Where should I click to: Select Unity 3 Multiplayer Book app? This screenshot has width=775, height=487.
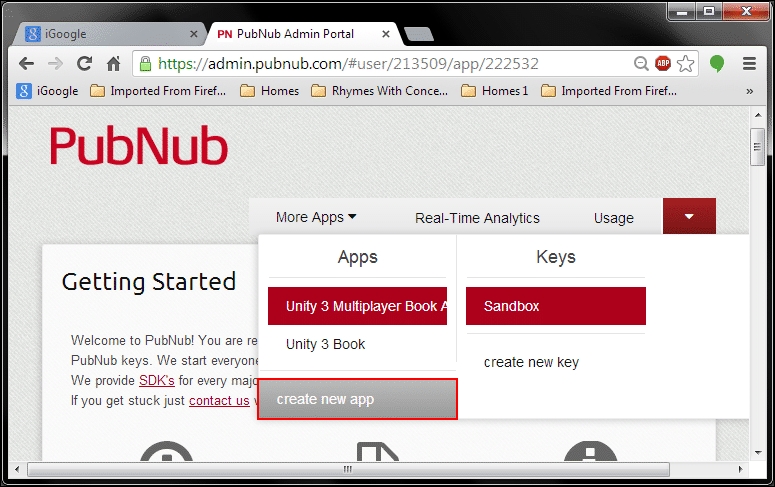click(357, 306)
